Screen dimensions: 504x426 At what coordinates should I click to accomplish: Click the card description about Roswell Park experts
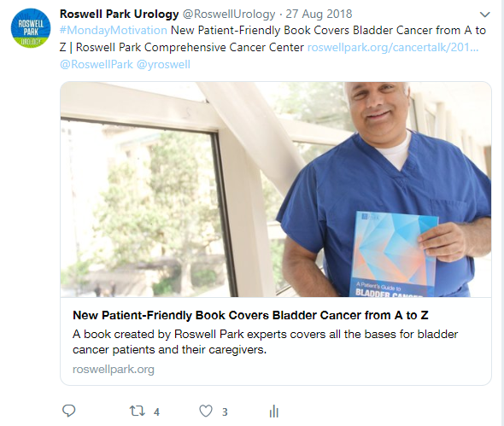point(265,341)
